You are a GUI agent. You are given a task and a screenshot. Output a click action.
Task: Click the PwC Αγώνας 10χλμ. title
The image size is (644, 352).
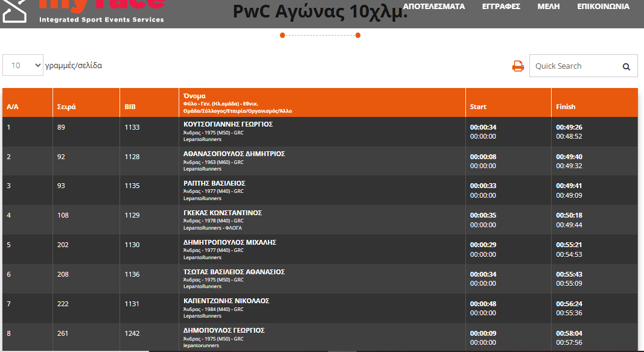coord(320,11)
